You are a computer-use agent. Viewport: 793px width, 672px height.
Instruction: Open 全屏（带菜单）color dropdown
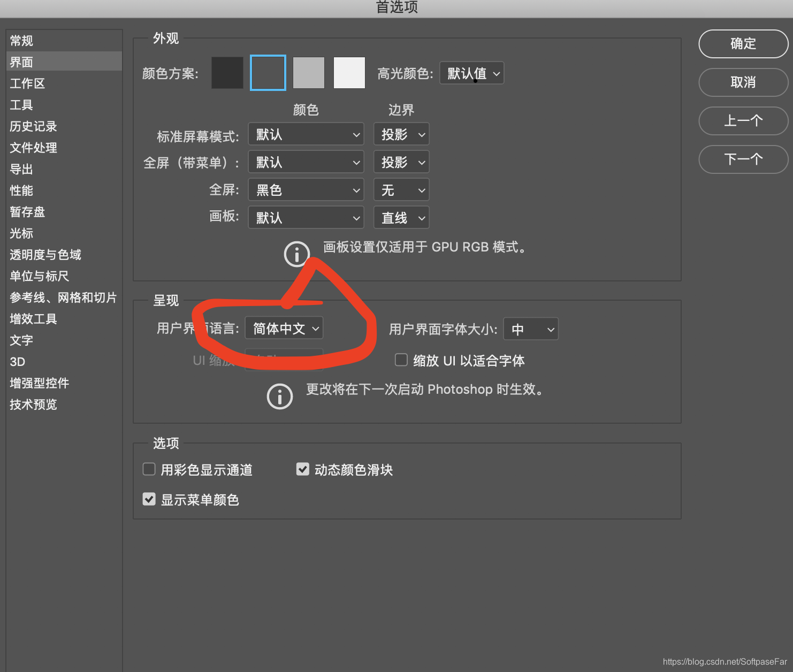tap(306, 162)
